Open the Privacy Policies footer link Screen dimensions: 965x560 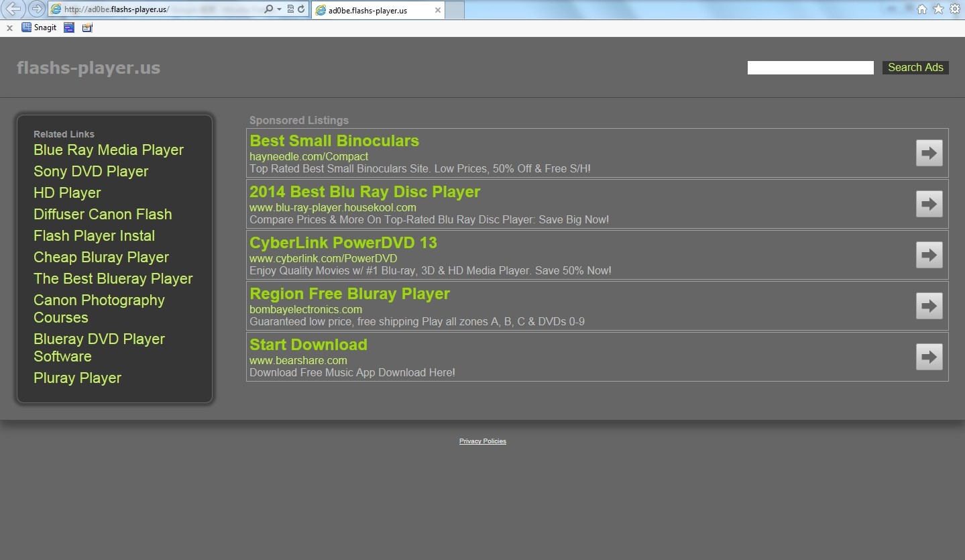483,441
